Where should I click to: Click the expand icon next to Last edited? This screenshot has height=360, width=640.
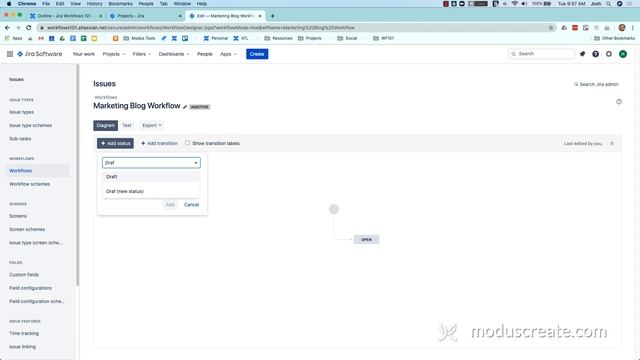[612, 143]
